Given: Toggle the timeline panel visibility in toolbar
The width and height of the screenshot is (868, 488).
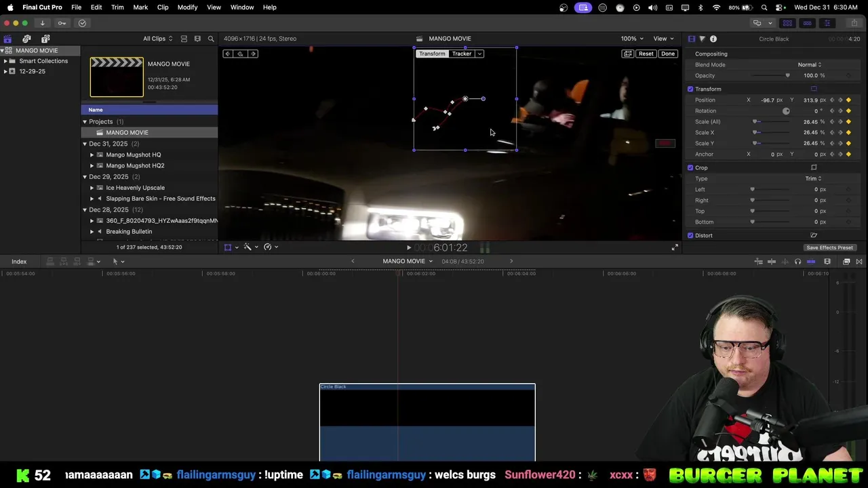Looking at the screenshot, I should pyautogui.click(x=807, y=23).
